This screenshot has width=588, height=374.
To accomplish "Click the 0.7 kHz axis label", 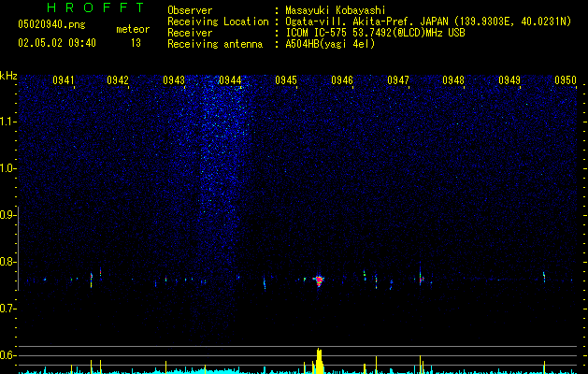I will click(7, 309).
